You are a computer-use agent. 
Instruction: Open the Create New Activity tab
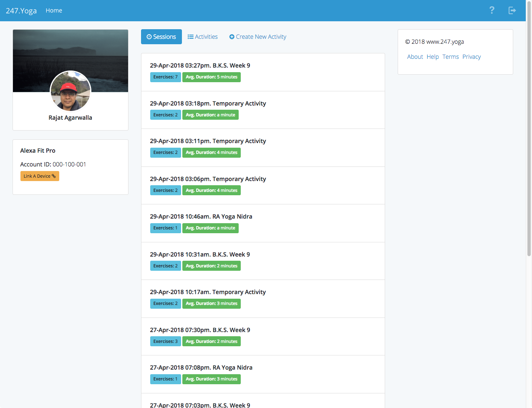click(258, 37)
